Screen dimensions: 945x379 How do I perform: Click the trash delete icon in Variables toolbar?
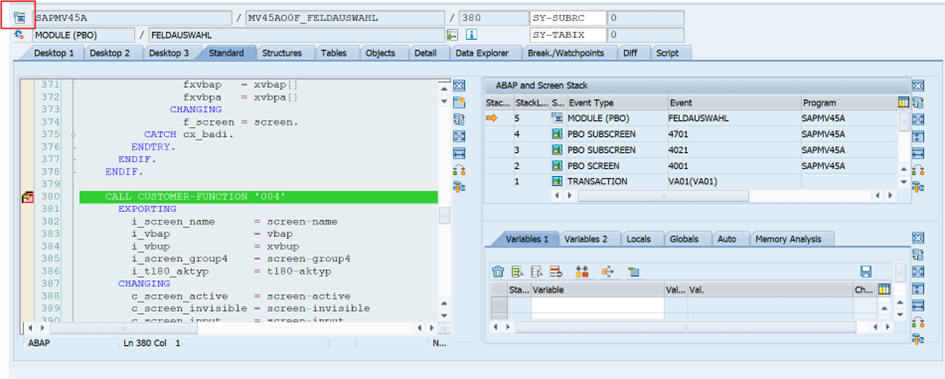point(498,272)
